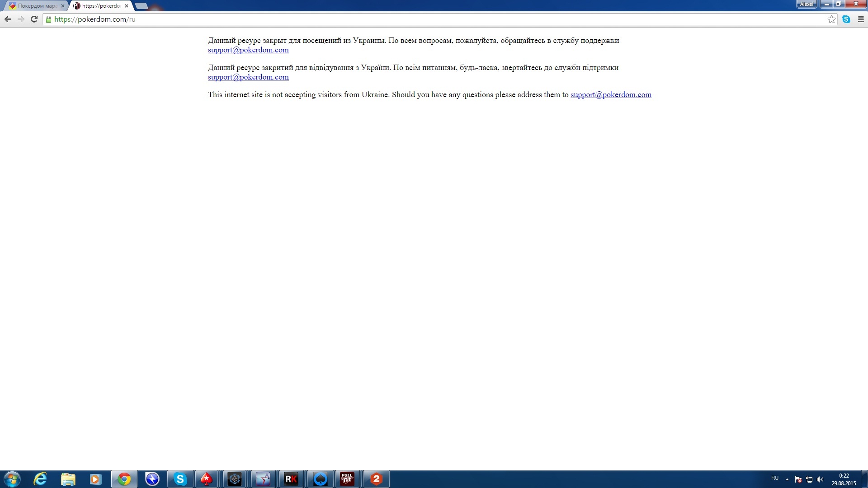The width and height of the screenshot is (868, 488).
Task: Open the Skype extension icon in toolbar
Action: 846,19
